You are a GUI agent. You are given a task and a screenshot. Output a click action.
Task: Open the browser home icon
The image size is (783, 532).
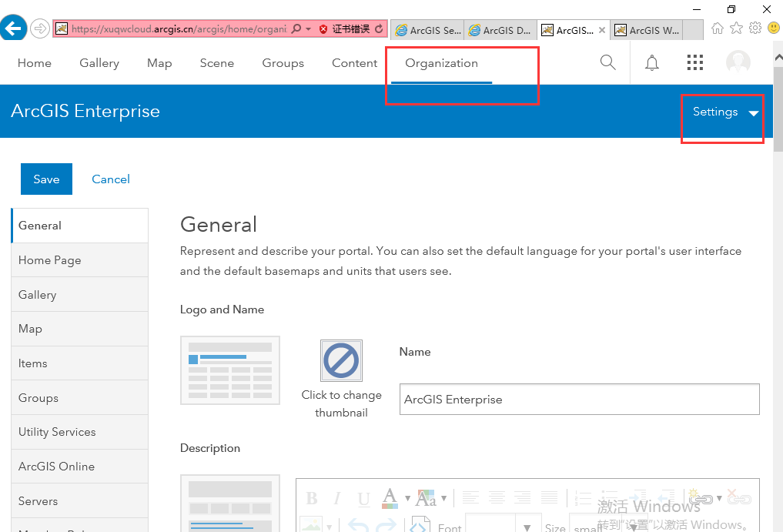click(x=718, y=28)
